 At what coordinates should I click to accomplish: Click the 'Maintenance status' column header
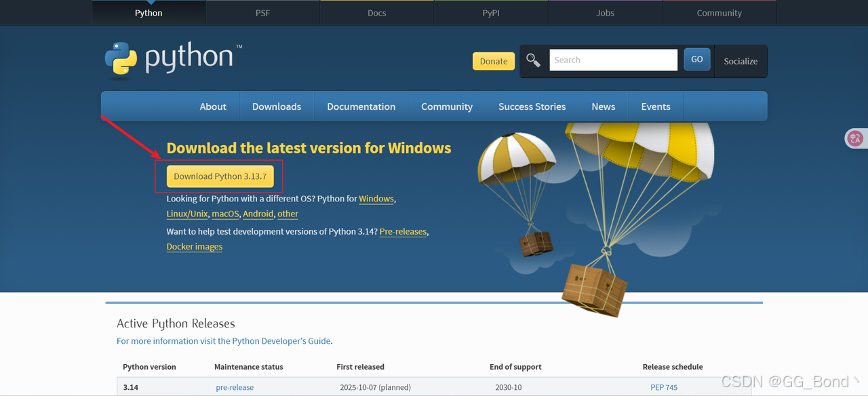249,367
